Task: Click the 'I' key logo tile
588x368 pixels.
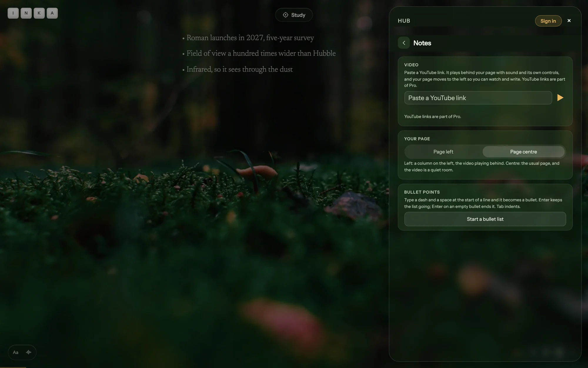Action: click(13, 13)
